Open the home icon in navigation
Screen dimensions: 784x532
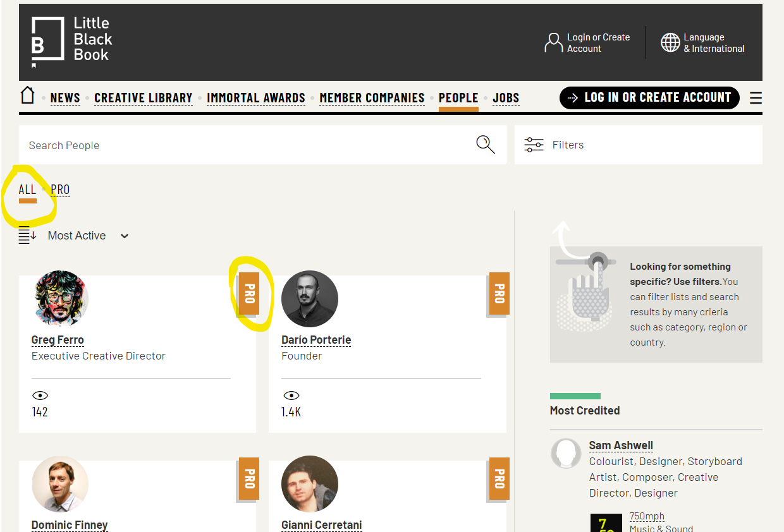click(27, 95)
